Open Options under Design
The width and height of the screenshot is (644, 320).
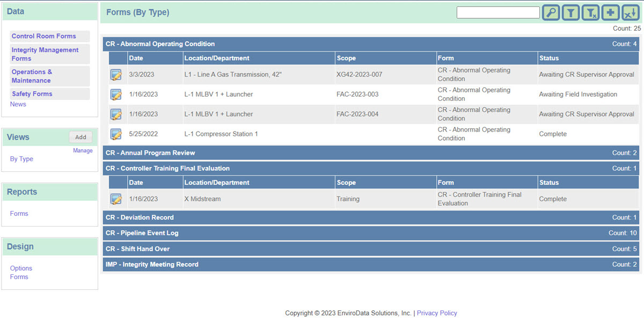coord(21,268)
